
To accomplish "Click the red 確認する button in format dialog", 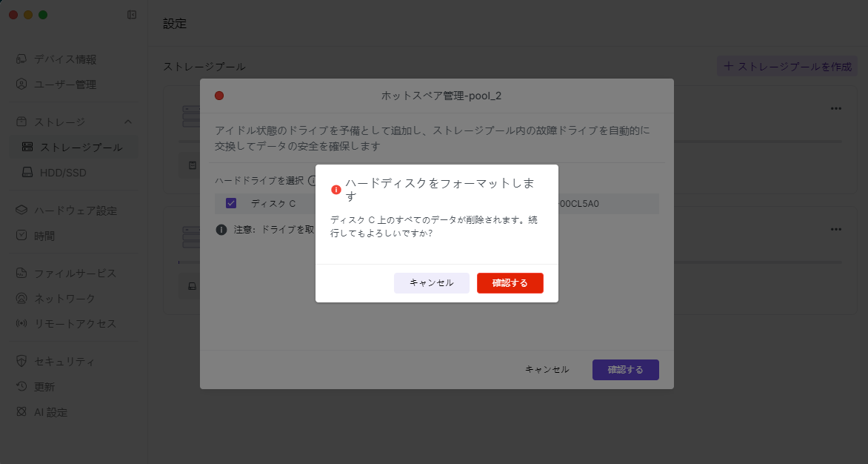I will (x=510, y=283).
